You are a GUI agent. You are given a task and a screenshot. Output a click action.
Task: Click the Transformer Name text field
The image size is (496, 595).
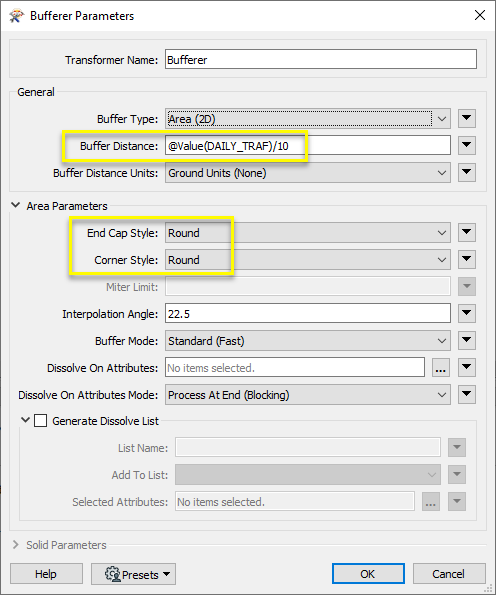click(x=321, y=59)
